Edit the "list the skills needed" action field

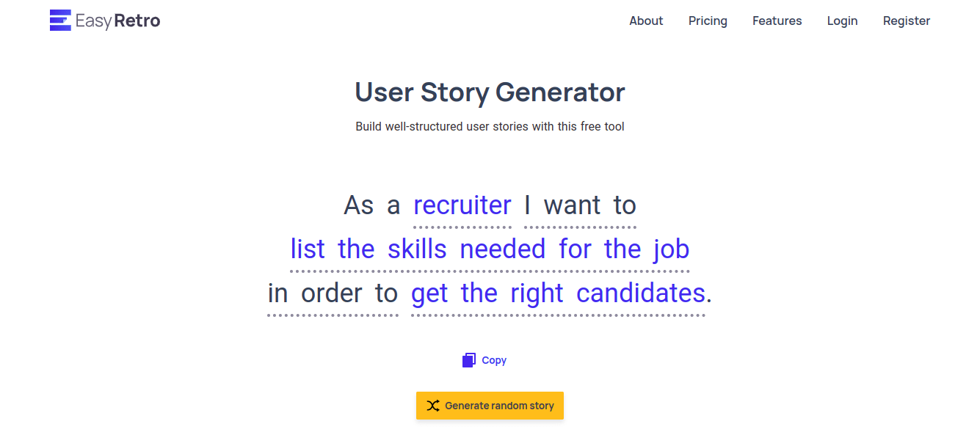[x=490, y=249]
